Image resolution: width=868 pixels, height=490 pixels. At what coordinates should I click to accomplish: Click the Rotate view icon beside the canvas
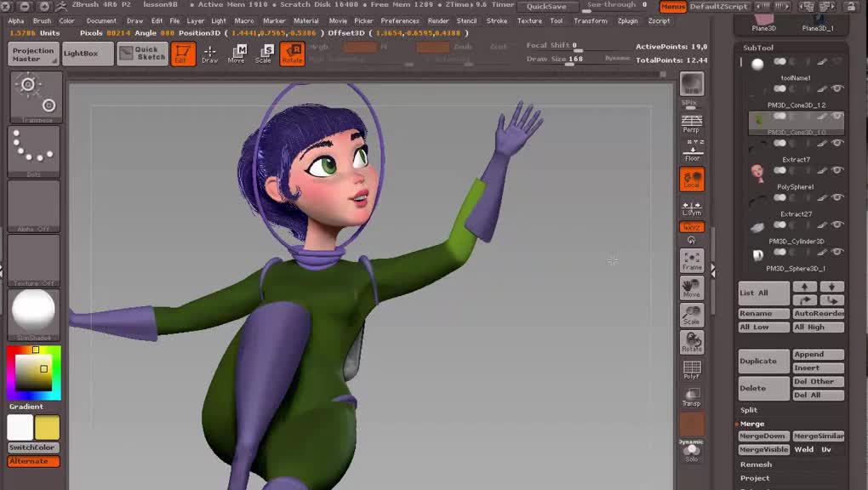(692, 342)
